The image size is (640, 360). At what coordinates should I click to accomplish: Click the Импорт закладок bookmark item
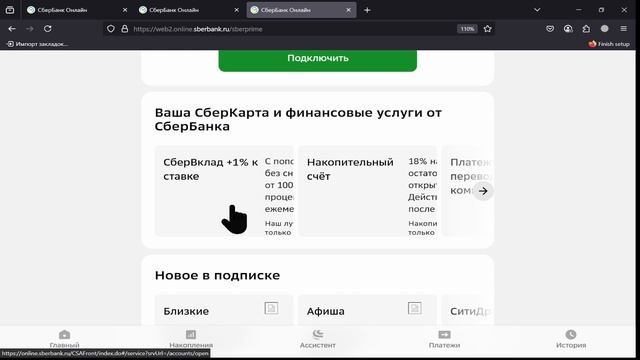pos(37,44)
